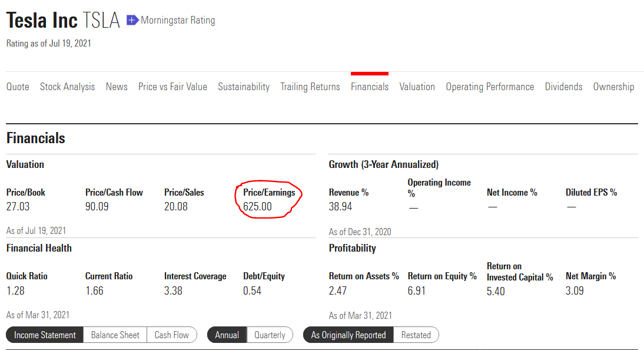
Task: Click the Profitability section heading
Action: coord(353,248)
